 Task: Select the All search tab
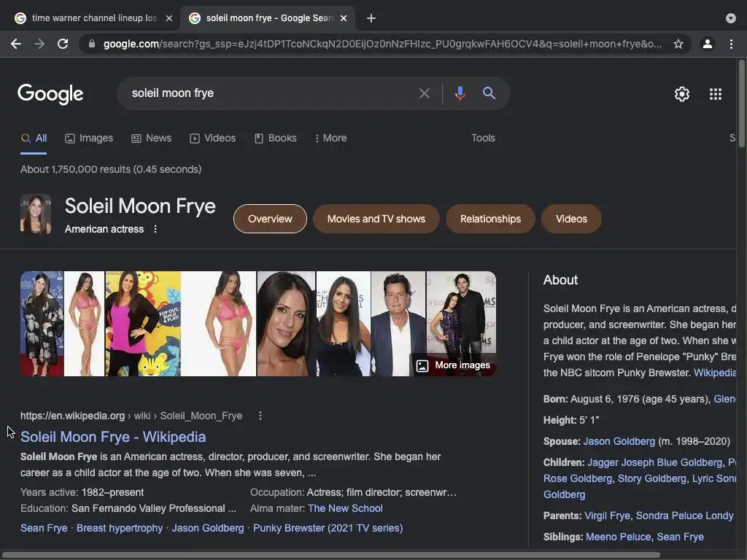(x=34, y=138)
